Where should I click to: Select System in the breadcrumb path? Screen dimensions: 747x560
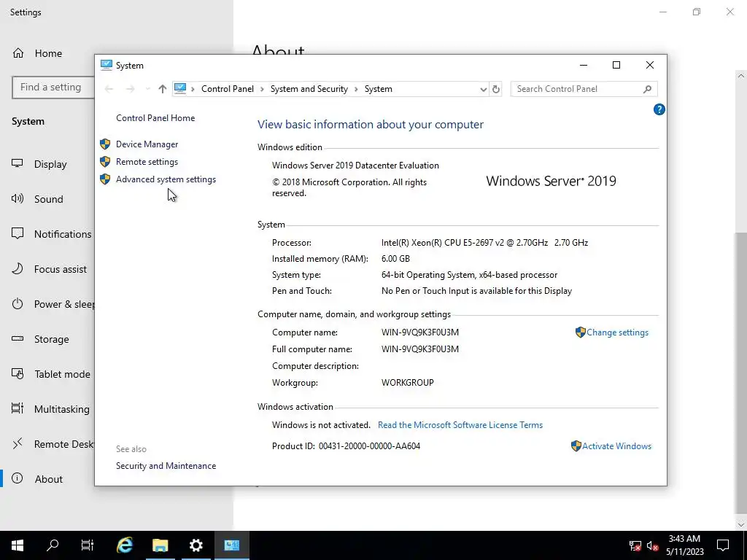click(379, 89)
